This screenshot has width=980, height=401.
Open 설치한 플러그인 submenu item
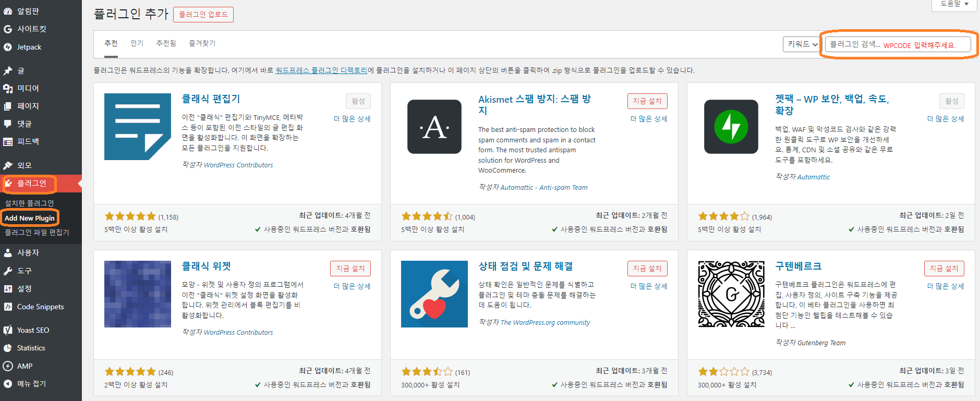(29, 203)
